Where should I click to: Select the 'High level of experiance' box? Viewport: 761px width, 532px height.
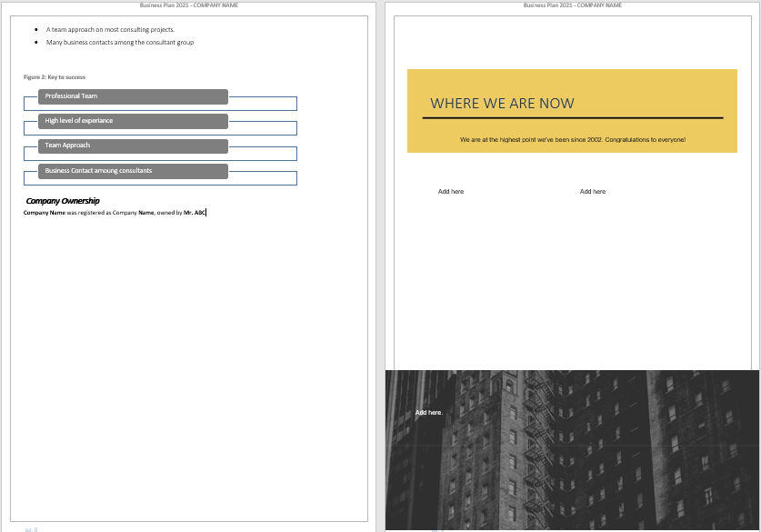click(133, 121)
